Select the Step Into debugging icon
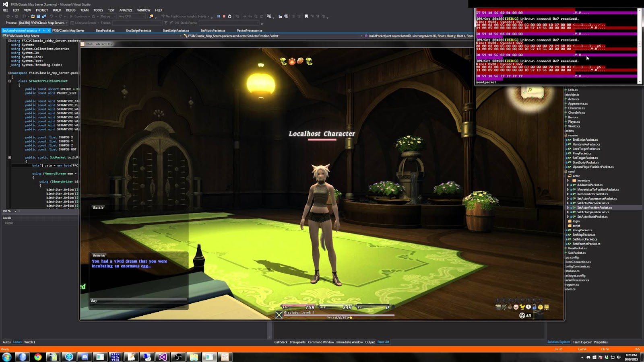 245,16
